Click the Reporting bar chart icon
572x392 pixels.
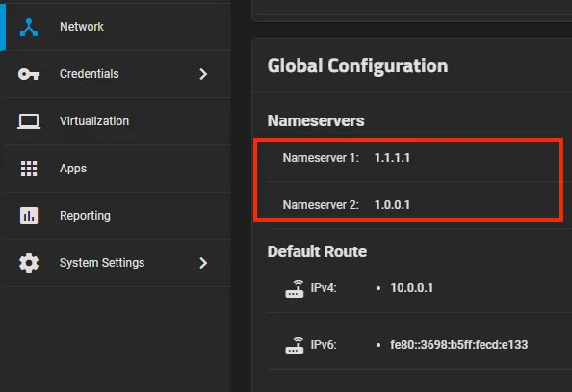click(29, 216)
